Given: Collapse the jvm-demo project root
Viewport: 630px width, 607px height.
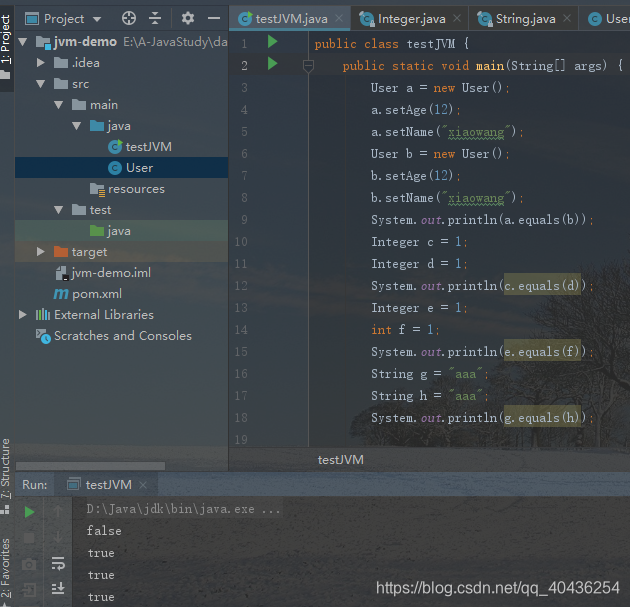Looking at the screenshot, I should (23, 41).
